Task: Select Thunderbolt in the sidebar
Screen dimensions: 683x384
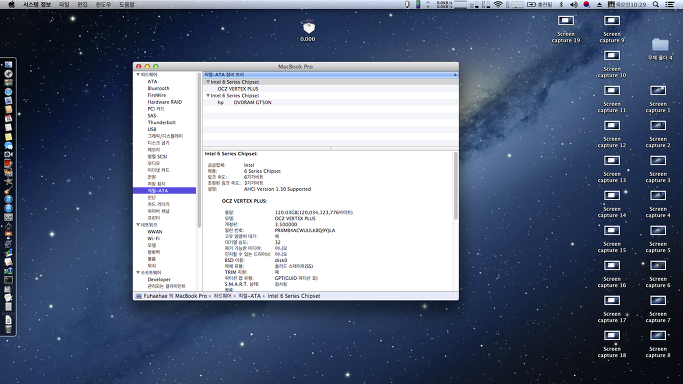Action: click(x=162, y=122)
